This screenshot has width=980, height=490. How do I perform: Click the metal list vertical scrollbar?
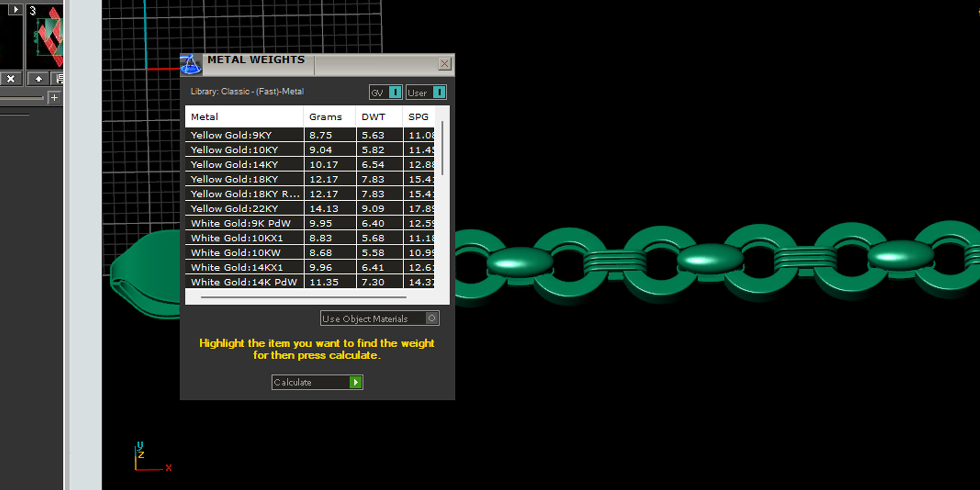tap(442, 148)
